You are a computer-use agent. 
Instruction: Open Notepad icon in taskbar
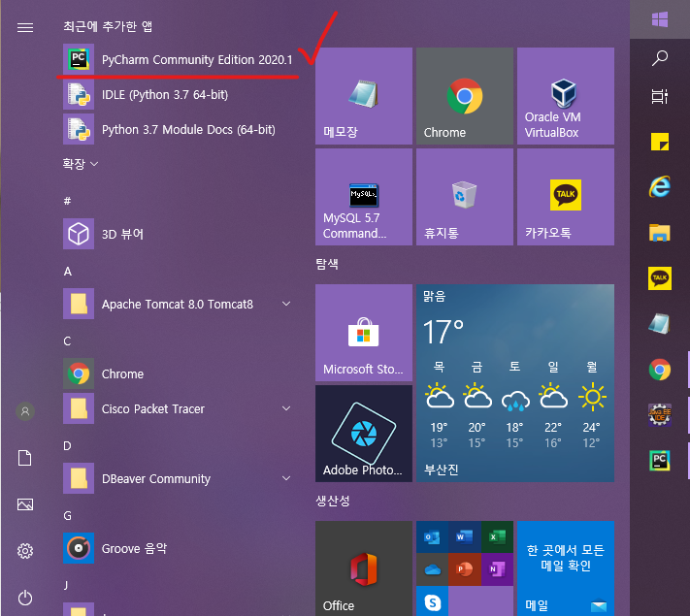click(660, 324)
